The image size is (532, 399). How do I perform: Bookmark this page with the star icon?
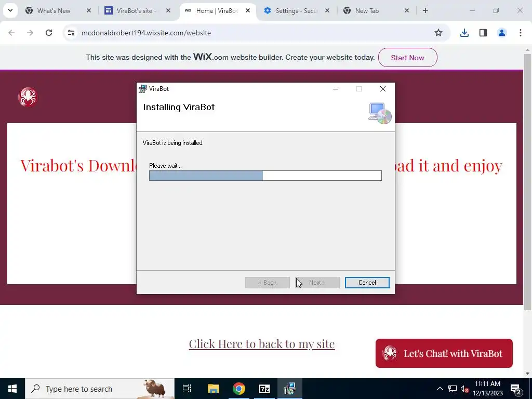[x=438, y=33]
